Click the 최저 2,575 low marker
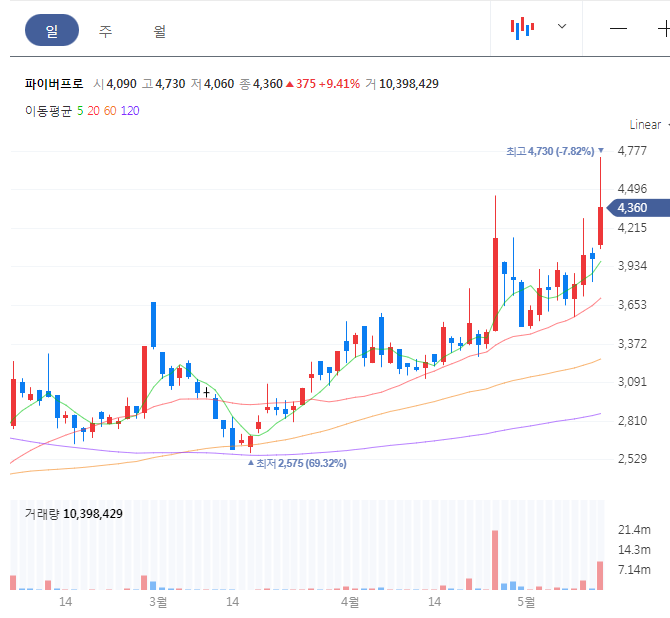 pos(297,463)
